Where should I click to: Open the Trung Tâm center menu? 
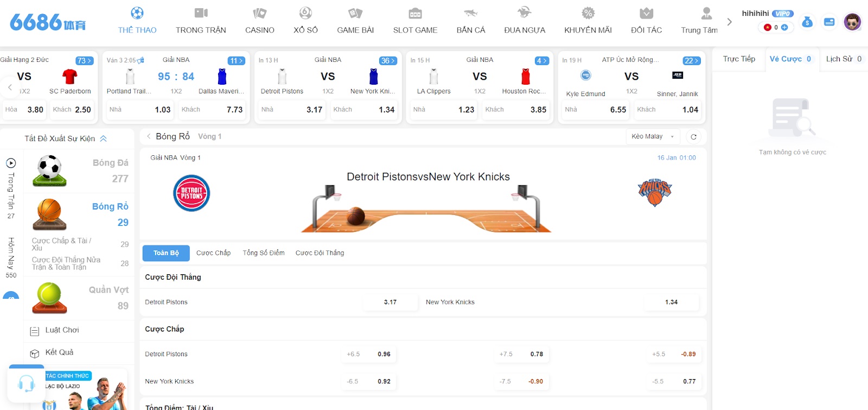point(699,21)
